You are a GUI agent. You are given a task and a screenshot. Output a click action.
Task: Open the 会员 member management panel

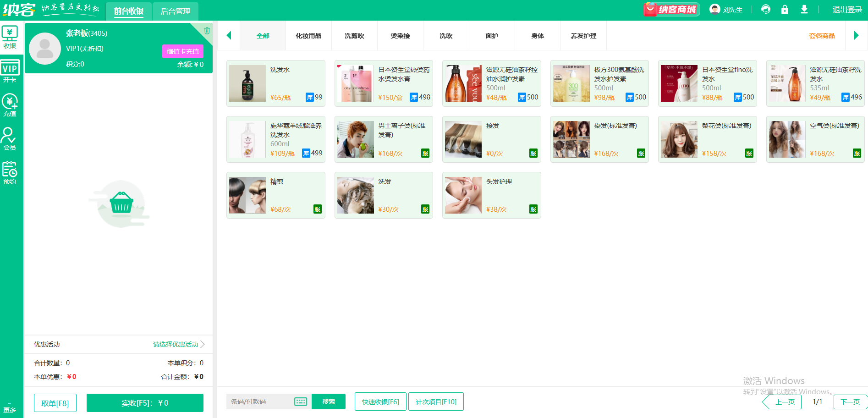tap(10, 138)
